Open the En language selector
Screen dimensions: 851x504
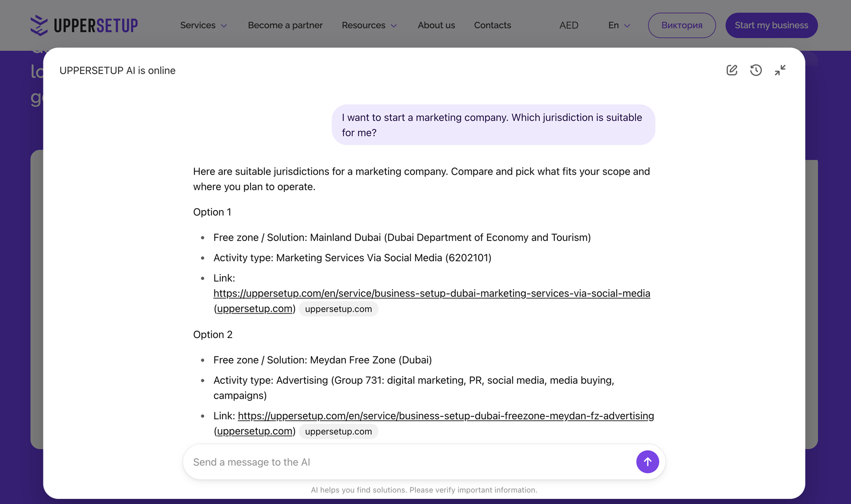click(x=619, y=25)
